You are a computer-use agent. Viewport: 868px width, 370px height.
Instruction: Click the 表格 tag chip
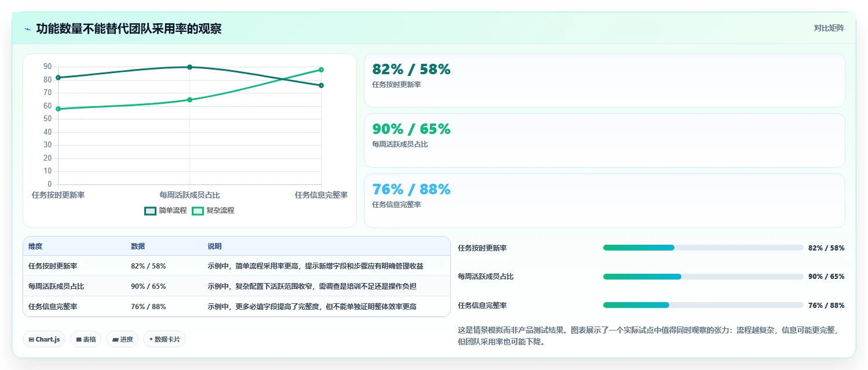(x=86, y=339)
